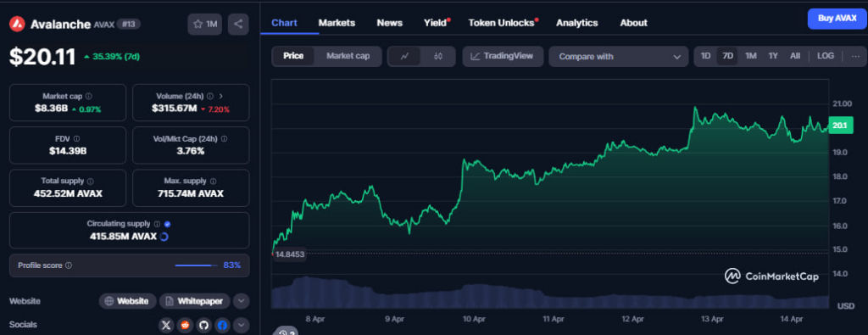868x335 pixels.
Task: Open the X (Twitter) social link
Action: [166, 325]
